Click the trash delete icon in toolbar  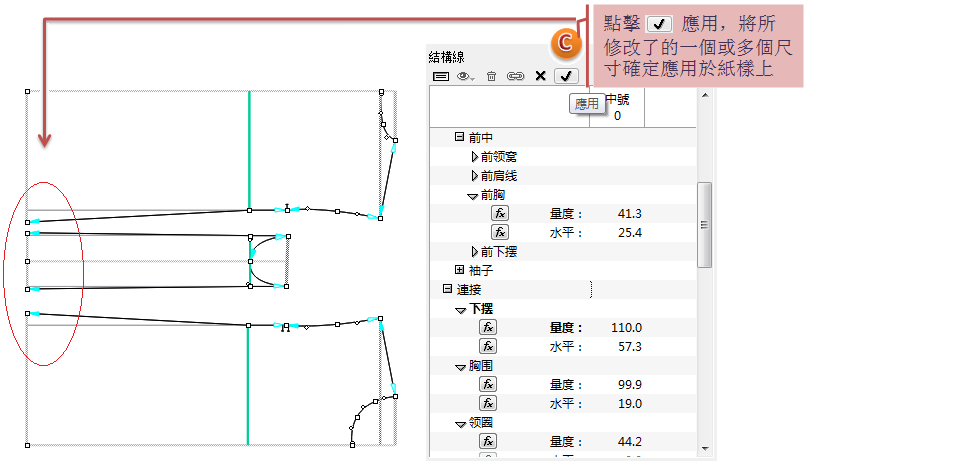(491, 76)
